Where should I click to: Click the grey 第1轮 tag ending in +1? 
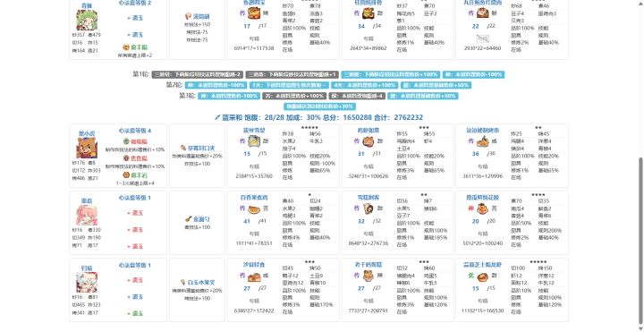[292, 75]
